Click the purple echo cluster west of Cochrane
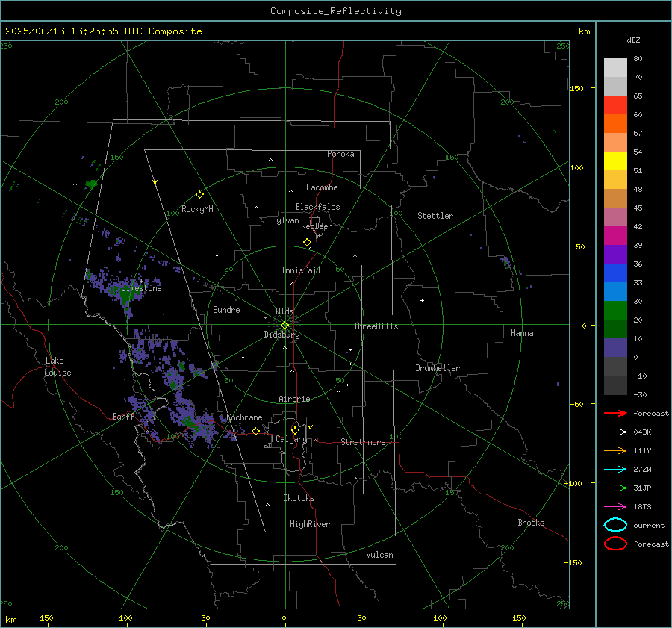 [x=195, y=424]
